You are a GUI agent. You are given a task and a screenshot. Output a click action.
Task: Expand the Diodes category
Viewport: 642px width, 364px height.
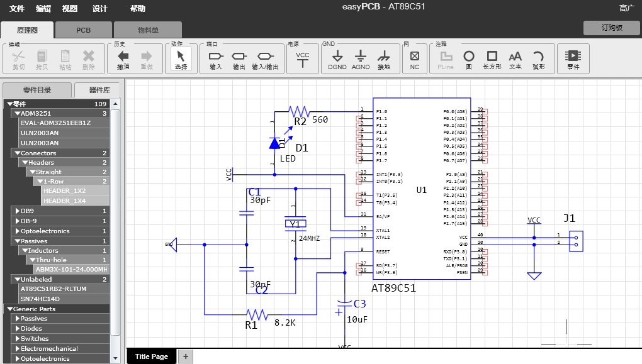pyautogui.click(x=17, y=328)
